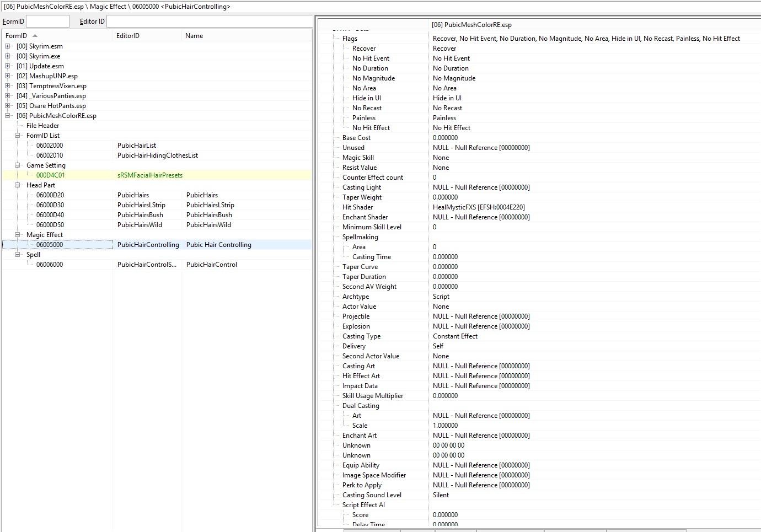Expand the [00] Skyrim.exe node
The height and width of the screenshot is (532, 761).
coord(8,56)
